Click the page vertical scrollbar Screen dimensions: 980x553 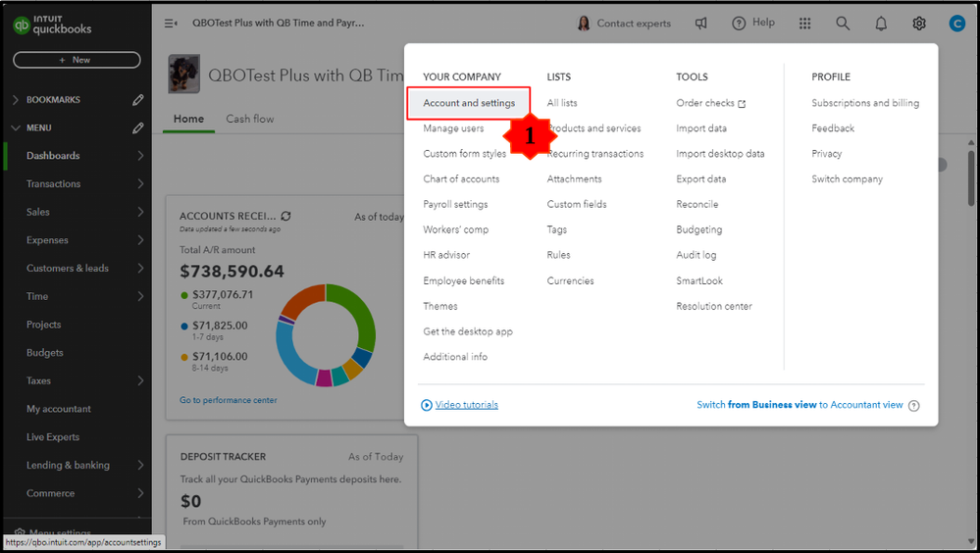point(970,178)
